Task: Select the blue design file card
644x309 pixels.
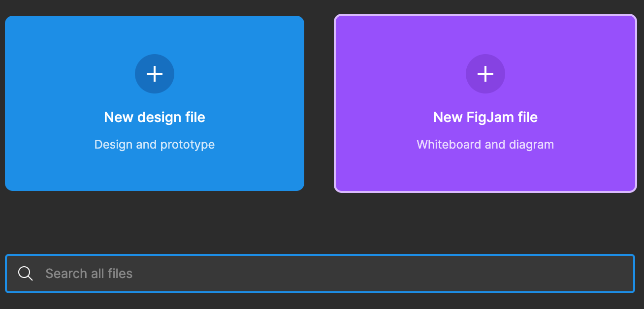Action: pyautogui.click(x=155, y=103)
